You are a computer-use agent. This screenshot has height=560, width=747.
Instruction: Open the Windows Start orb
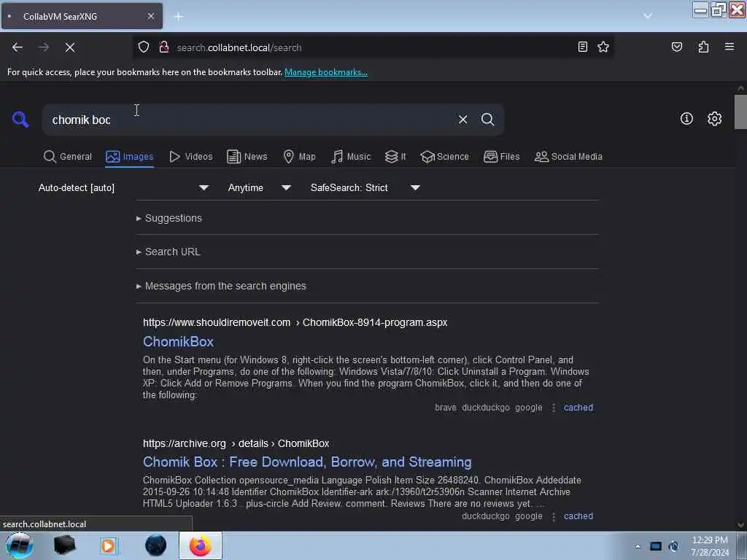(19, 545)
